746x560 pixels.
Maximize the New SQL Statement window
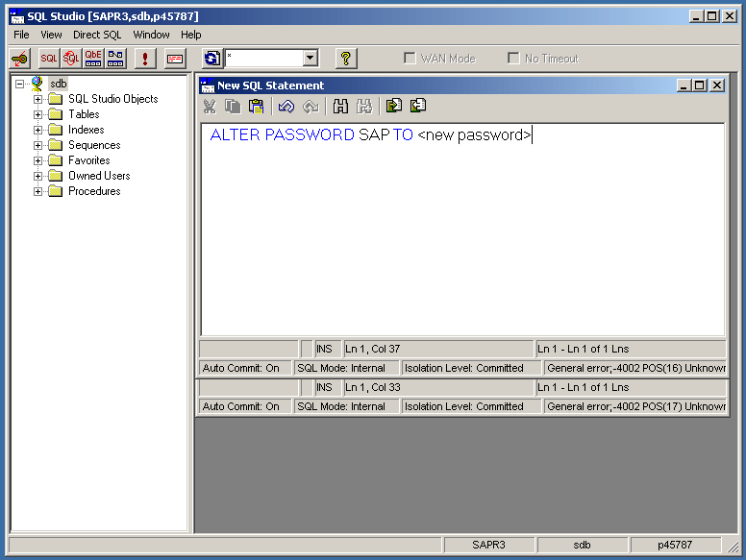tap(700, 85)
